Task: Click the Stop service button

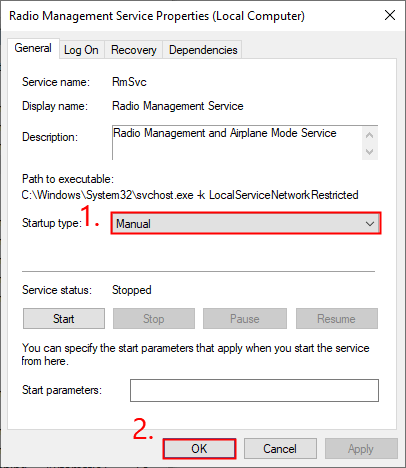Action: 154,319
